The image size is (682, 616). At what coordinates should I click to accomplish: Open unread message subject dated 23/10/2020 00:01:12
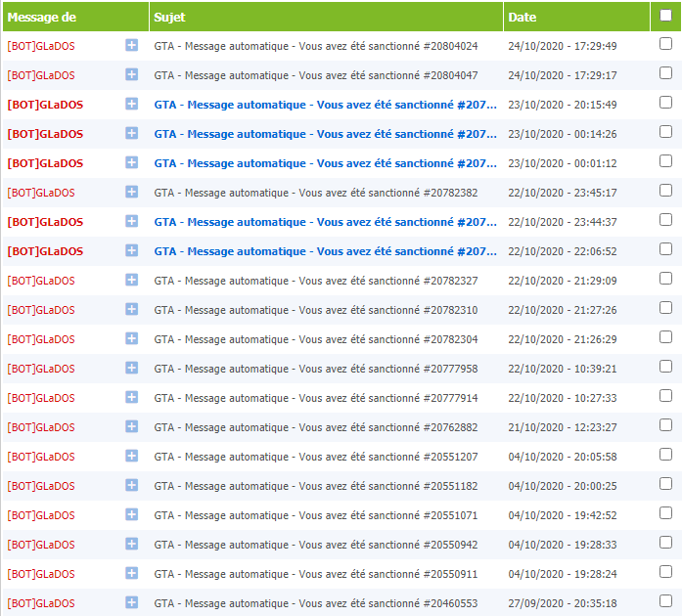tap(325, 163)
